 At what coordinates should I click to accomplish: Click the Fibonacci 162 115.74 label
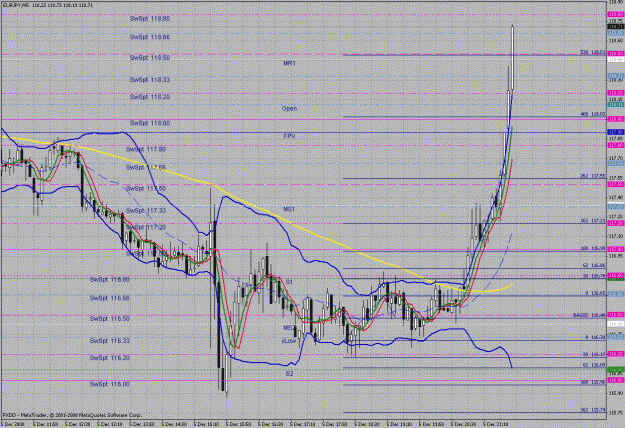click(593, 410)
